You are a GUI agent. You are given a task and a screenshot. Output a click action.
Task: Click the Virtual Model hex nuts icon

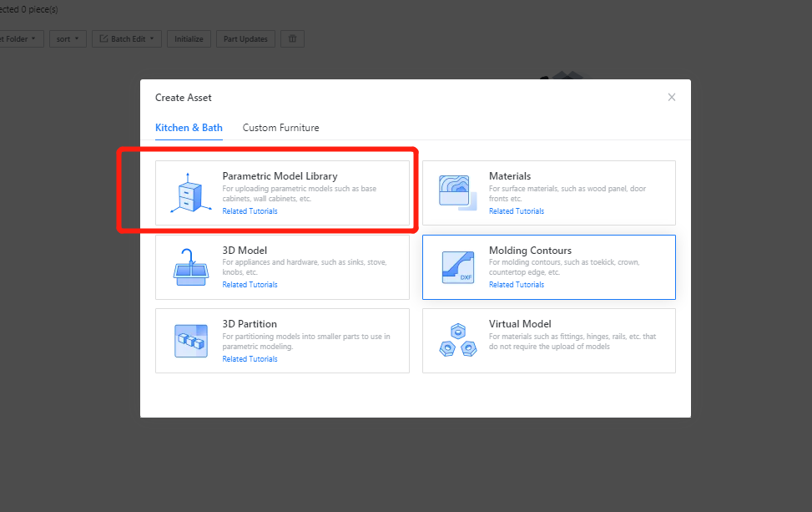point(456,341)
